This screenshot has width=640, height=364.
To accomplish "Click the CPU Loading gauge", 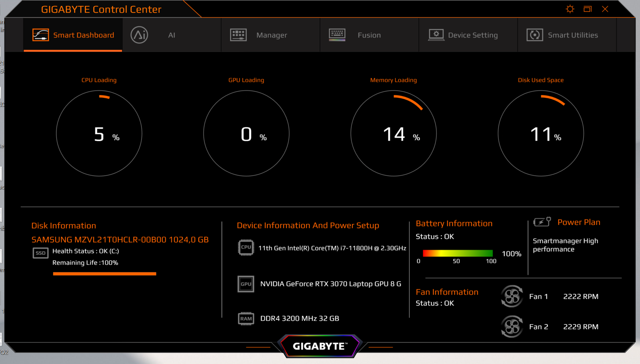I will click(99, 133).
